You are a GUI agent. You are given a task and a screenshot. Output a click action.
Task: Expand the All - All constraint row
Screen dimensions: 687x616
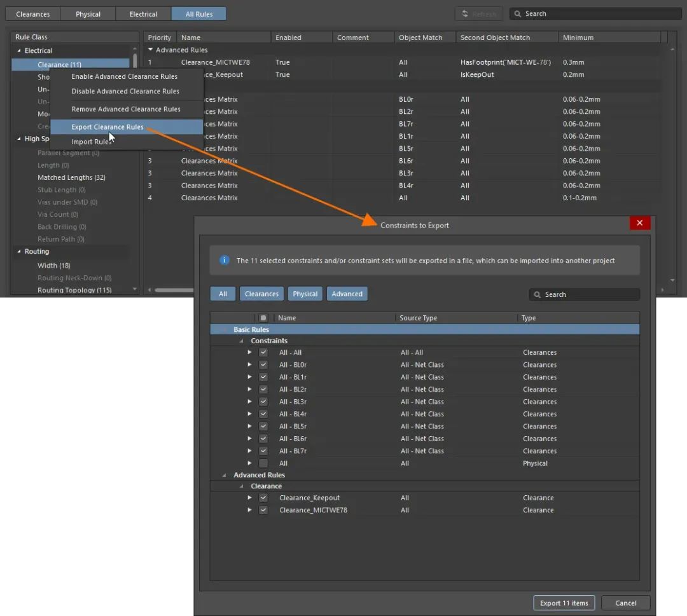pyautogui.click(x=249, y=352)
